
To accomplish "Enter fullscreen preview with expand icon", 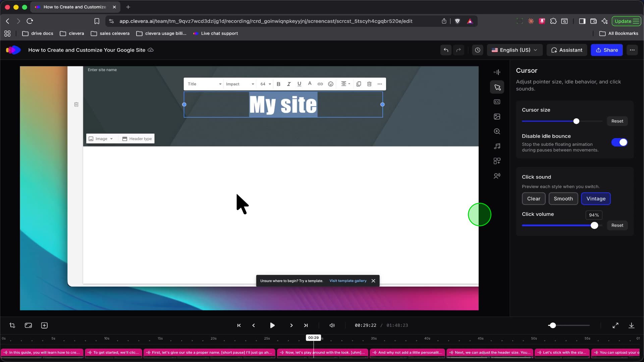I will [615, 325].
